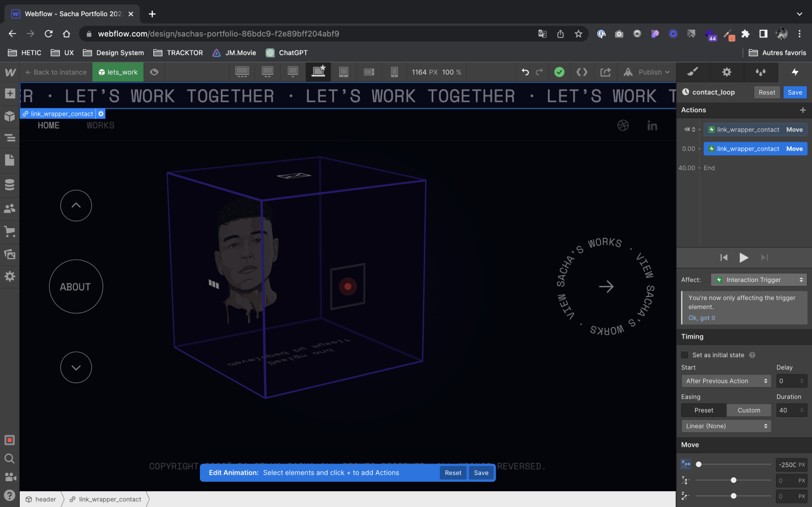Open the Navigator panel
Viewport: 812px width, 507px height.
click(x=10, y=138)
